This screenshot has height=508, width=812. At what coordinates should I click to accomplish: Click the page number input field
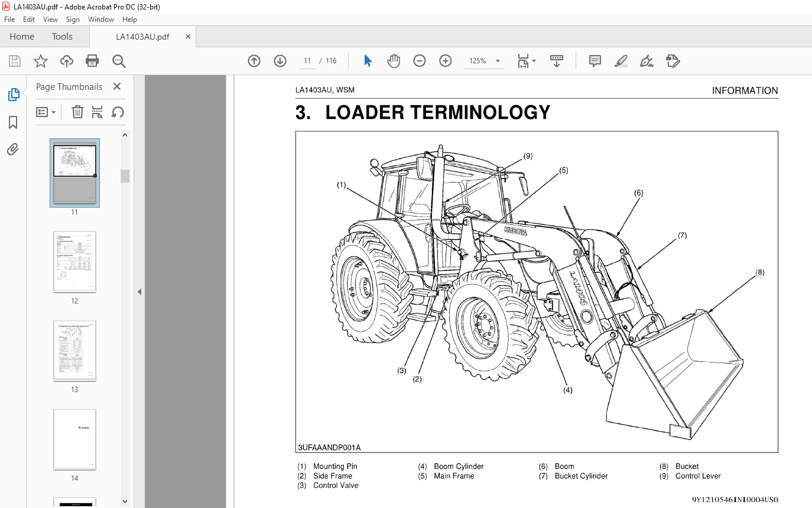click(307, 61)
